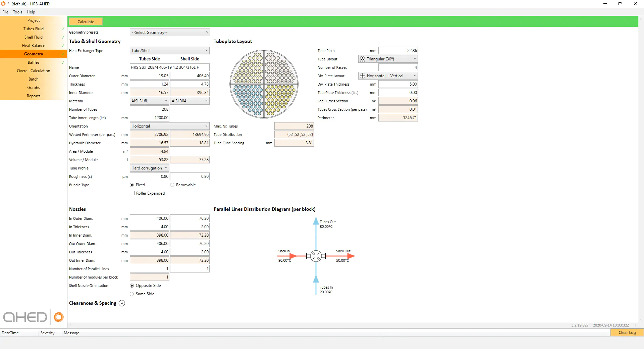This screenshot has width=644, height=349.
Task: Click the cross icon in Div. Plate Layout
Action: click(363, 76)
